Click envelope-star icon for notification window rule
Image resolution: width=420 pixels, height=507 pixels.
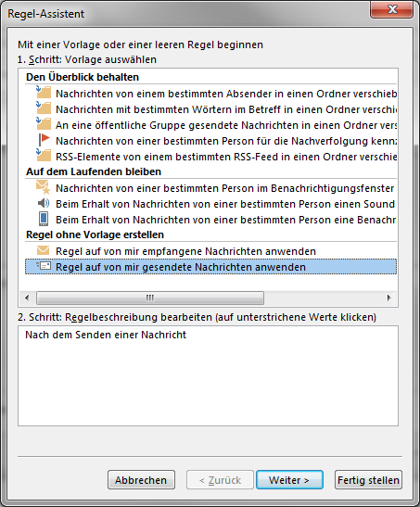tap(44, 187)
